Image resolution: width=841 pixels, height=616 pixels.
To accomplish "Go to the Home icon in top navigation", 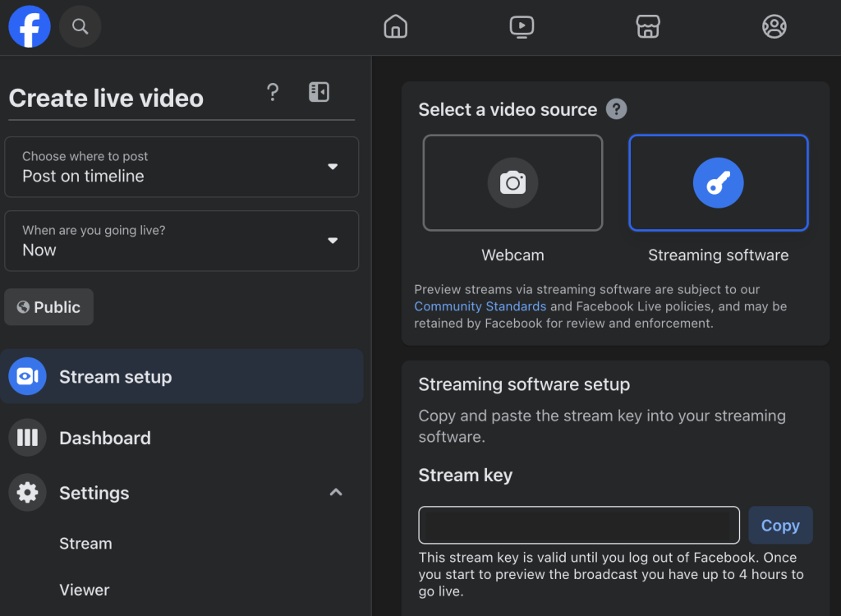I will coord(395,26).
